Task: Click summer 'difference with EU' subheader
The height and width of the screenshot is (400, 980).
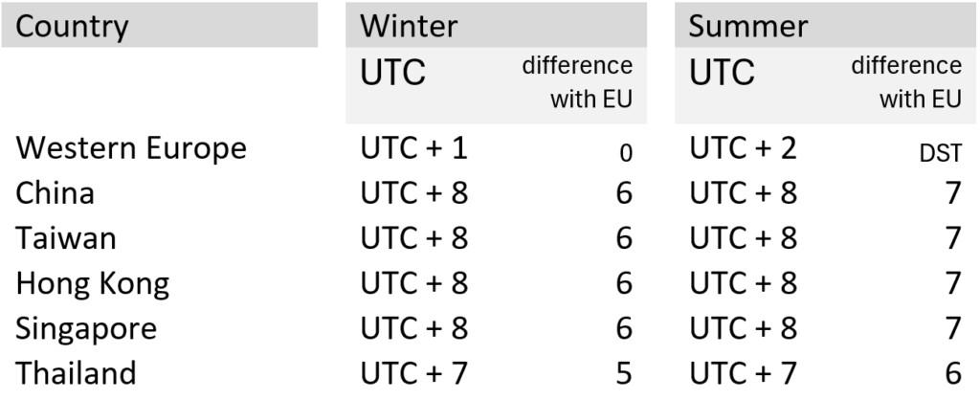Action: (x=906, y=81)
